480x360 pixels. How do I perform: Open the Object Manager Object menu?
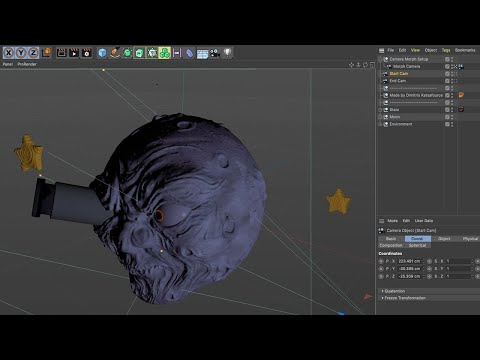[431, 50]
